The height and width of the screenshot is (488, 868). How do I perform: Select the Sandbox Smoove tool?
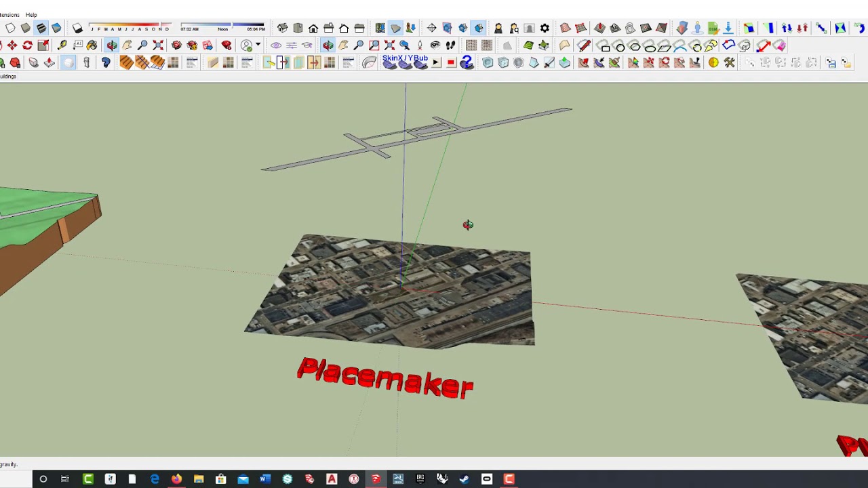(x=600, y=28)
